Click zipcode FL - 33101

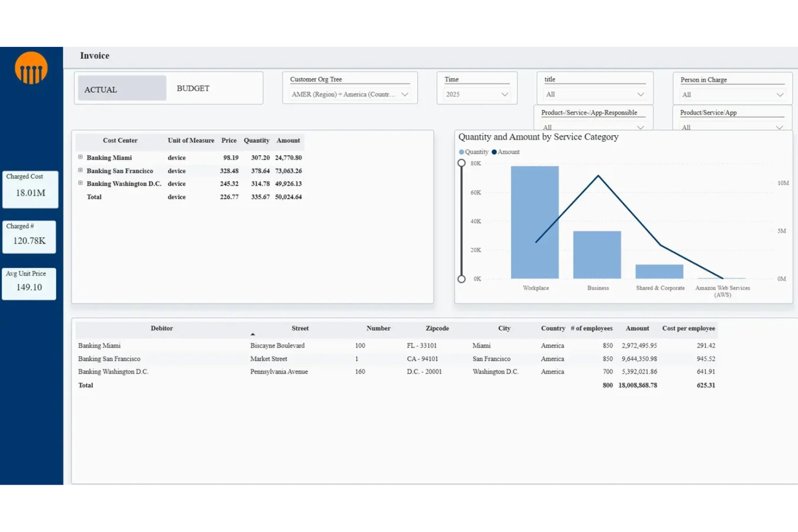pyautogui.click(x=422, y=346)
